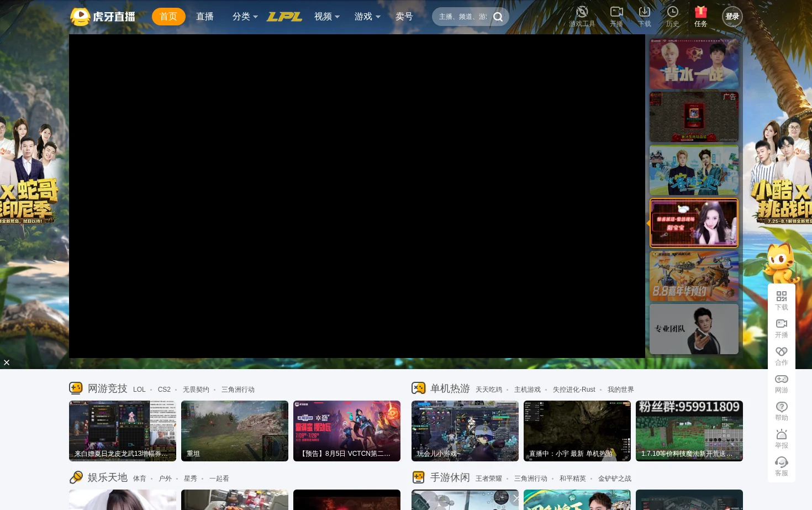Open the 王者荣耀 category link
This screenshot has width=812, height=510.
(x=489, y=479)
